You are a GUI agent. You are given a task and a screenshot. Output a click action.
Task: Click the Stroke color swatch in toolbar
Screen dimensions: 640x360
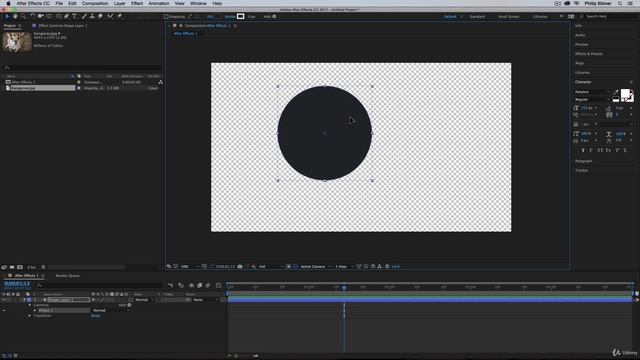tap(240, 16)
